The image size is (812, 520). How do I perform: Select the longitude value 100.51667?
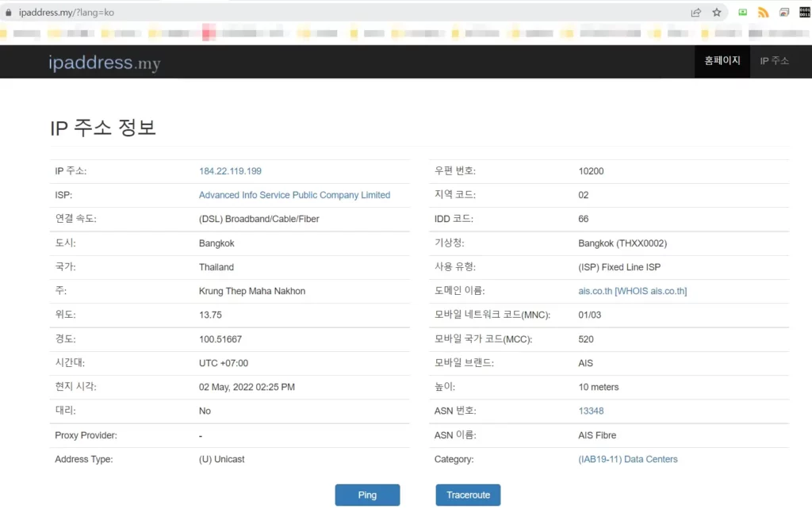tap(220, 339)
